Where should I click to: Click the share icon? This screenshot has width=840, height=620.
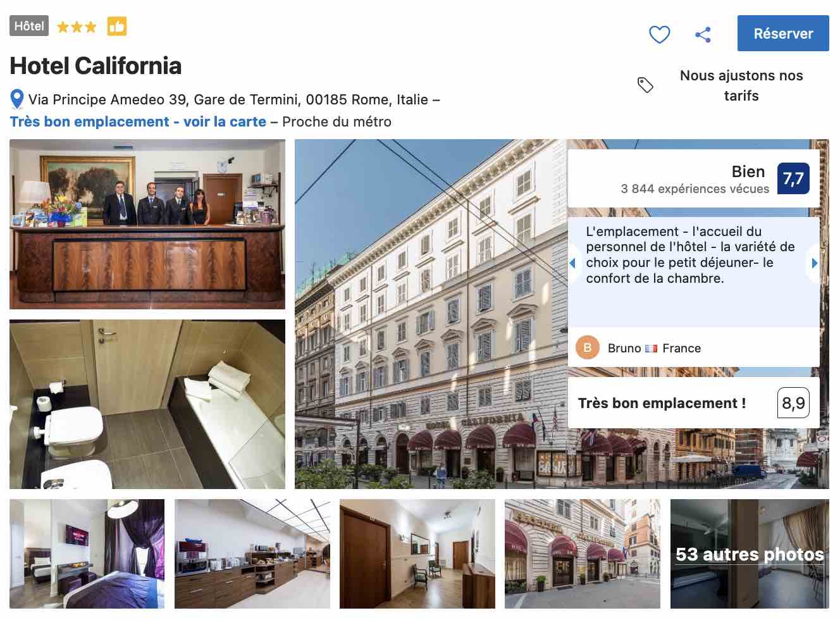click(703, 34)
